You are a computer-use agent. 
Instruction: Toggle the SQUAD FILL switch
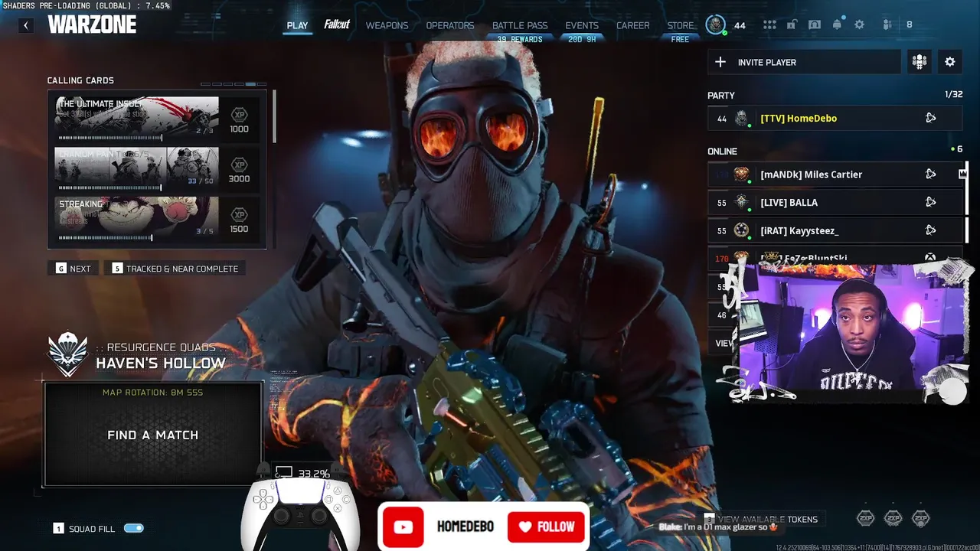(133, 528)
